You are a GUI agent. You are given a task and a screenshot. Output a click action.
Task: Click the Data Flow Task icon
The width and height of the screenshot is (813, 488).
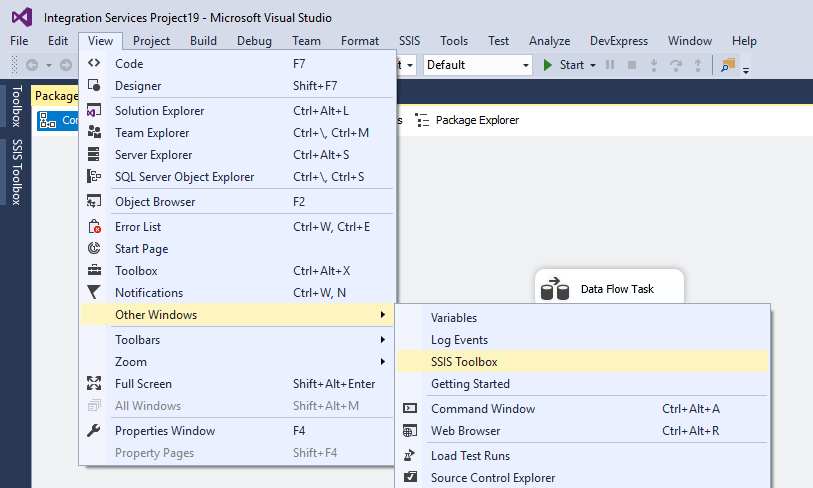(x=555, y=289)
